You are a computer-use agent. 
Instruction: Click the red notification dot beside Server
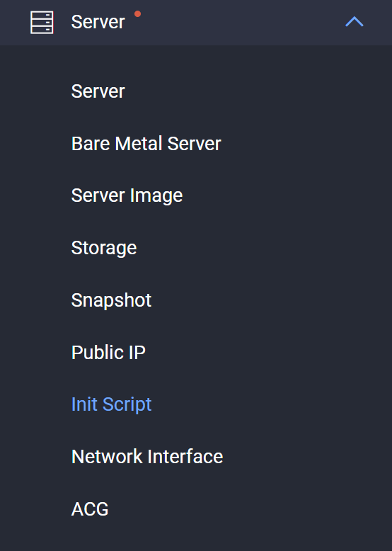137,14
